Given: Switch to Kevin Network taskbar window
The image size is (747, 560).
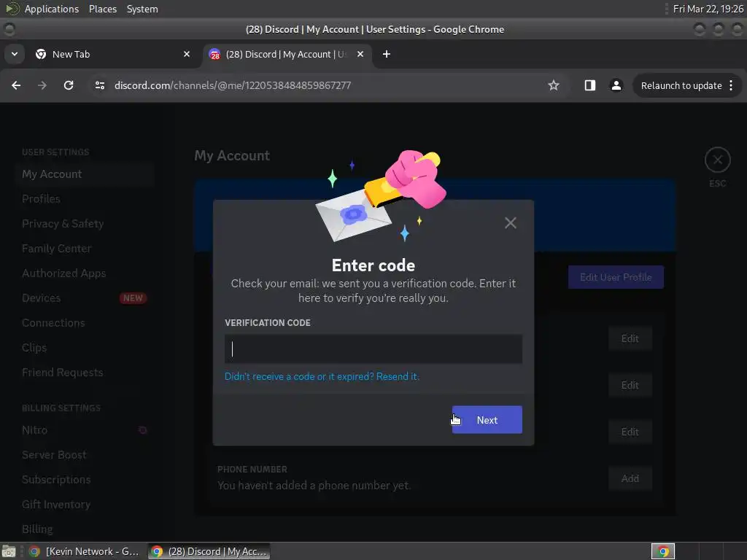Looking at the screenshot, I should [x=85, y=551].
